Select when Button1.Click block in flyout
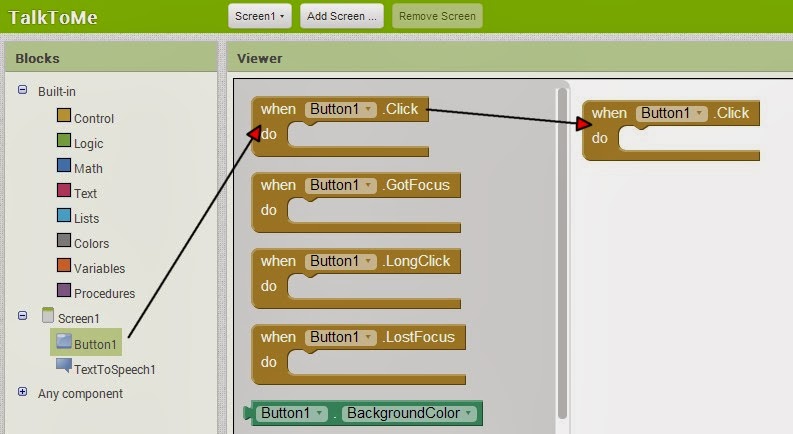This screenshot has width=793, height=434. [340, 126]
